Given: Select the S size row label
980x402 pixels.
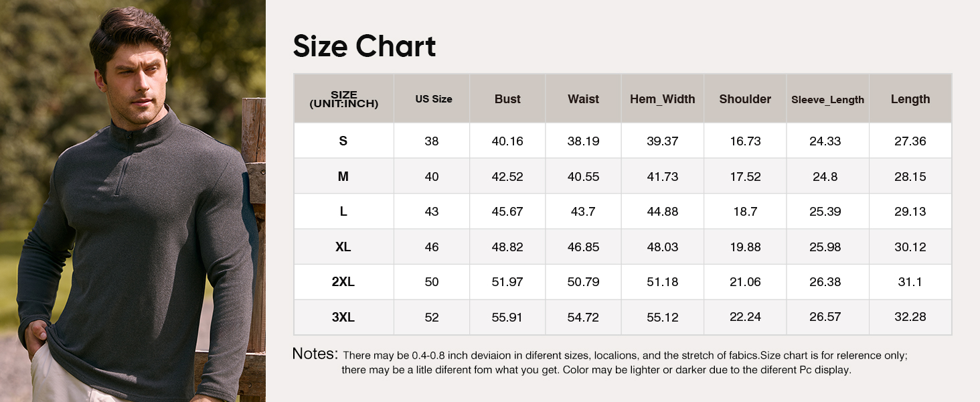Looking at the screenshot, I should tap(343, 141).
